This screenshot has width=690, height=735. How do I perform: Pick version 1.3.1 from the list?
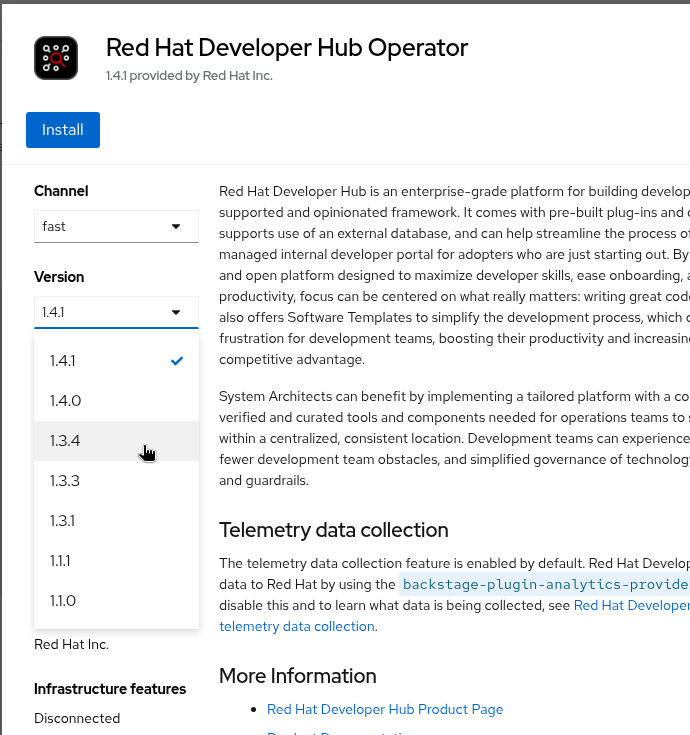(116, 521)
